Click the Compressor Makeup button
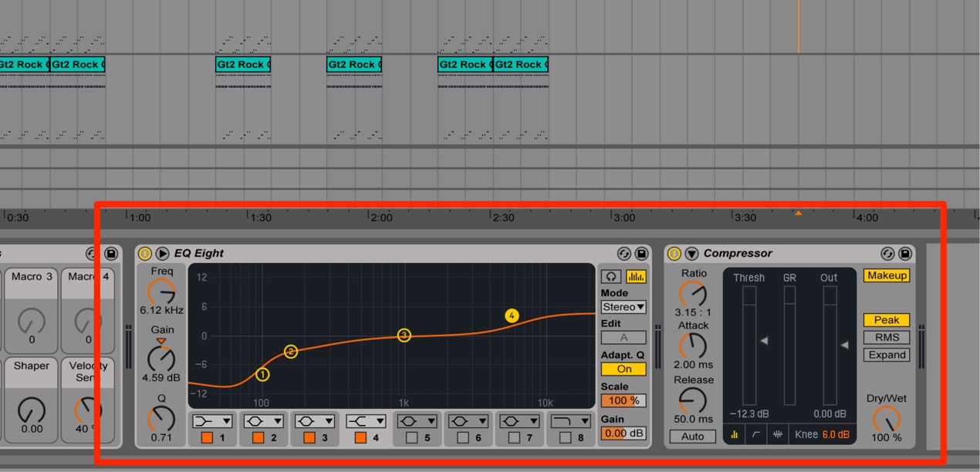980x472 pixels. point(887,275)
